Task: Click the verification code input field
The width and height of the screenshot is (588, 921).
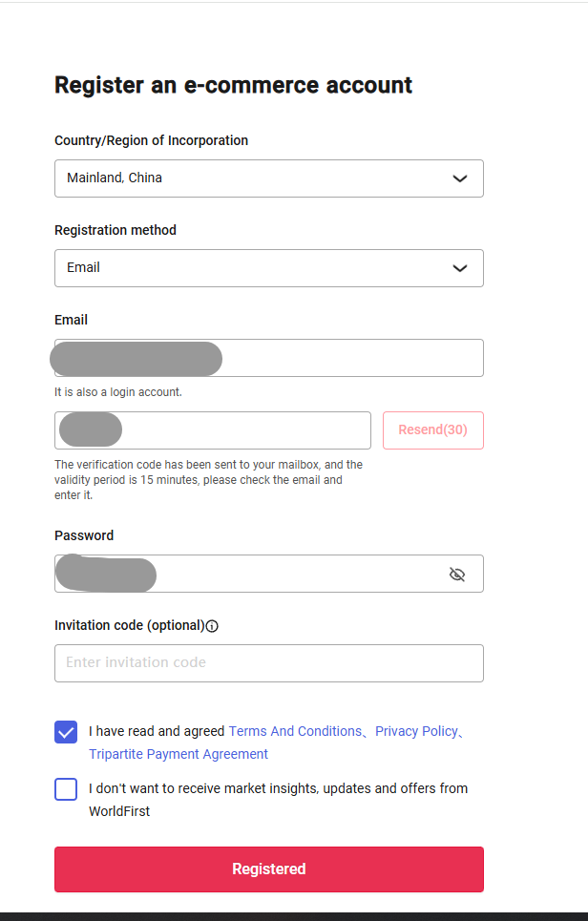Action: click(x=212, y=429)
